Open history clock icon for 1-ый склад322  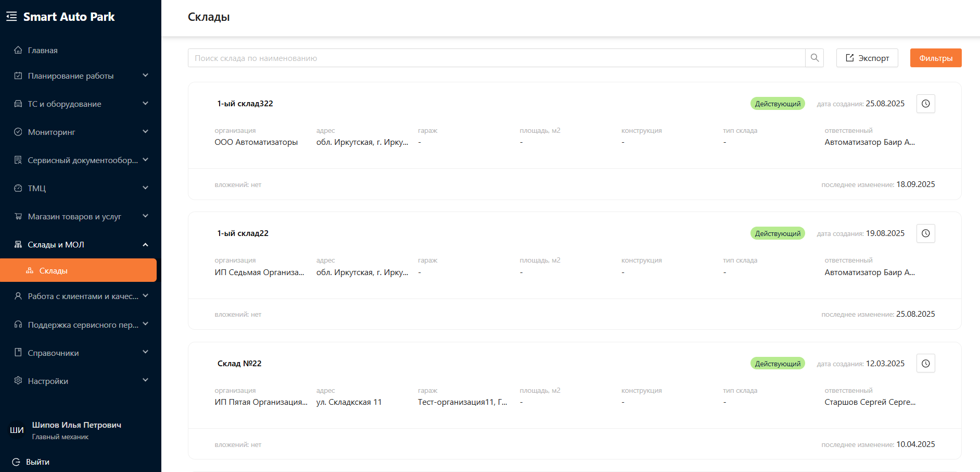pos(925,104)
